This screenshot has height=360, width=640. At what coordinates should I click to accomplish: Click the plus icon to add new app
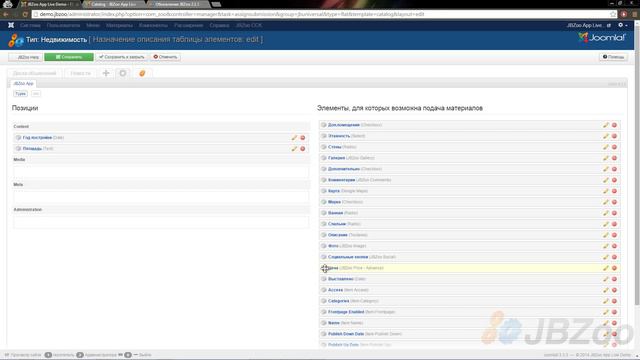coord(106,73)
